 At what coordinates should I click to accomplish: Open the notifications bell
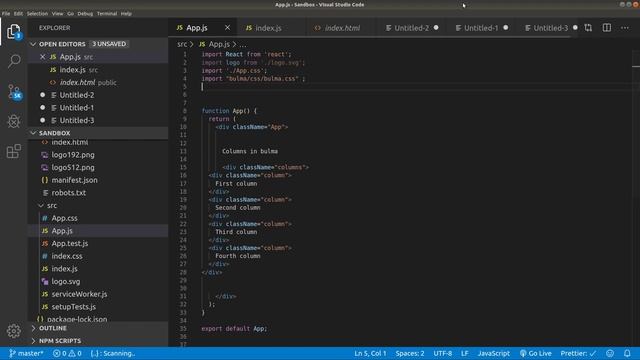(x=627, y=353)
